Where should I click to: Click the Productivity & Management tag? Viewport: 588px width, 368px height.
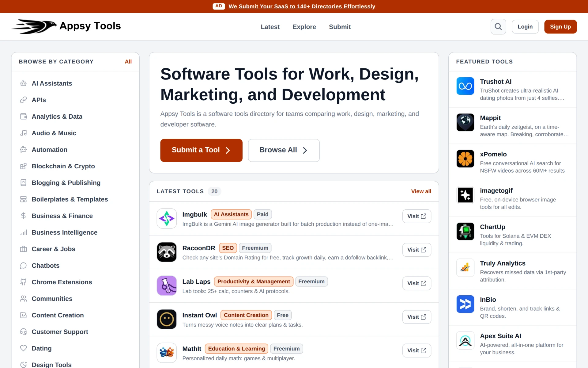coord(254,282)
